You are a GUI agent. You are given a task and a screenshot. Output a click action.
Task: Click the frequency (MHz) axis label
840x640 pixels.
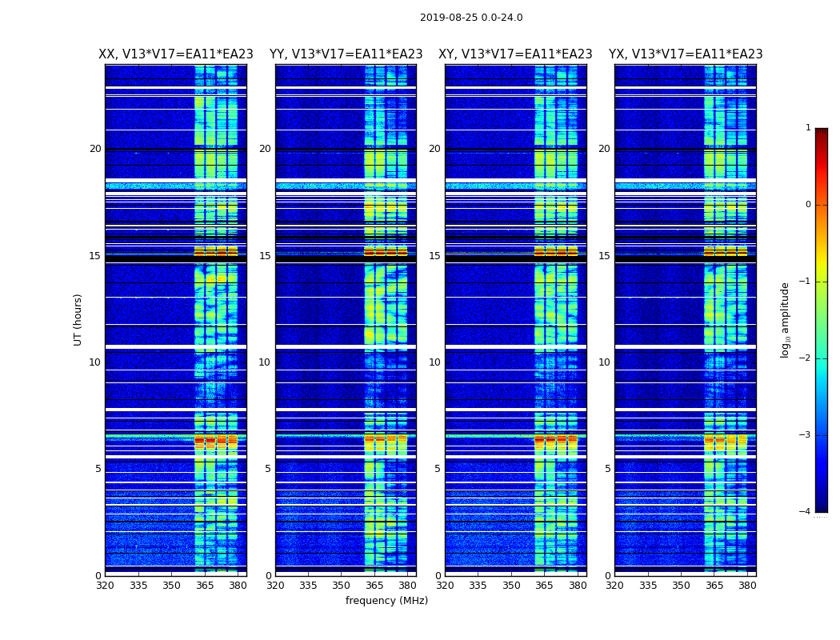click(x=386, y=600)
